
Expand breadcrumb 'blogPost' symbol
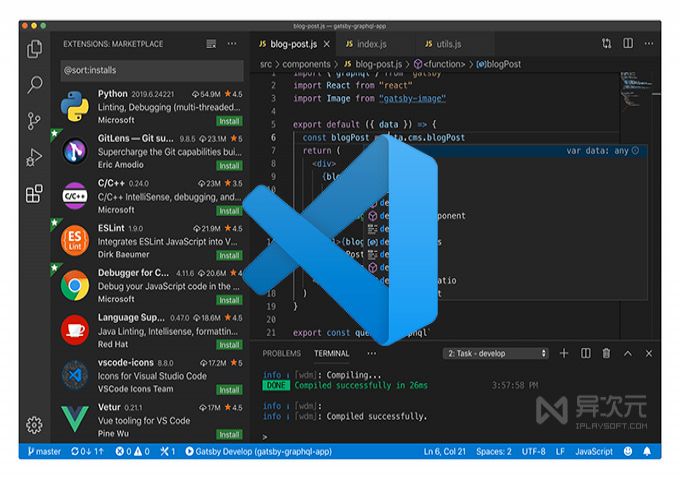(499, 64)
